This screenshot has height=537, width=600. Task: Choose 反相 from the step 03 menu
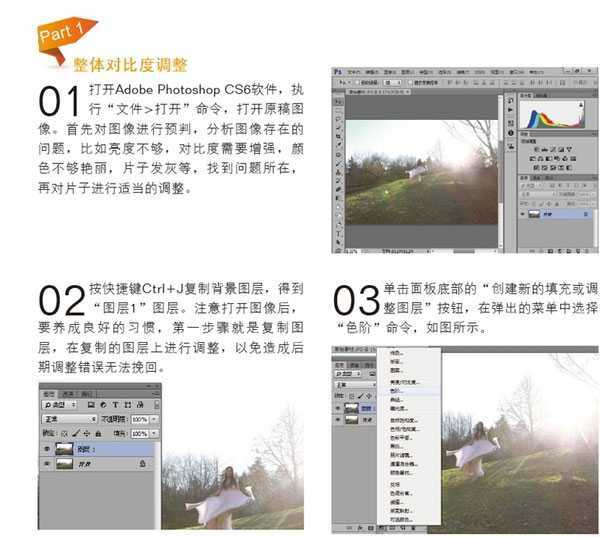click(395, 485)
